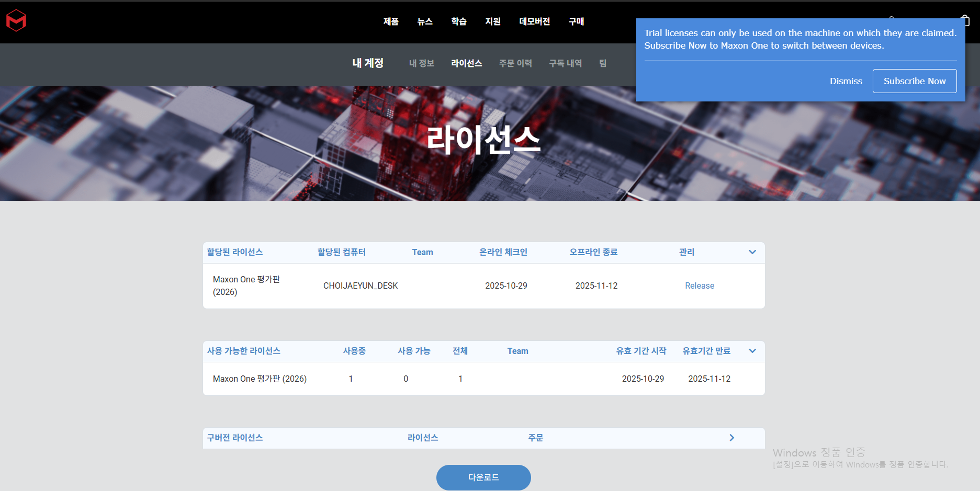
Task: Collapse the available licenses table chevron
Action: [752, 351]
